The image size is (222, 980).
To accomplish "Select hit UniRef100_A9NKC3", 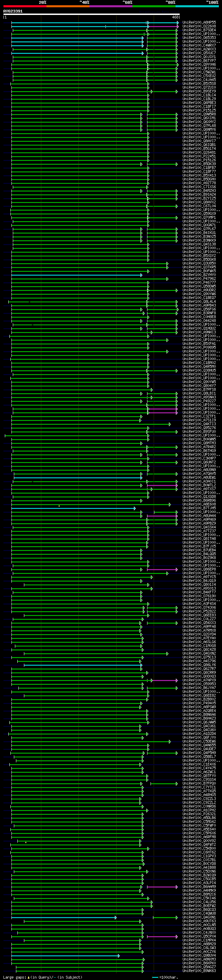I will (199, 332).
